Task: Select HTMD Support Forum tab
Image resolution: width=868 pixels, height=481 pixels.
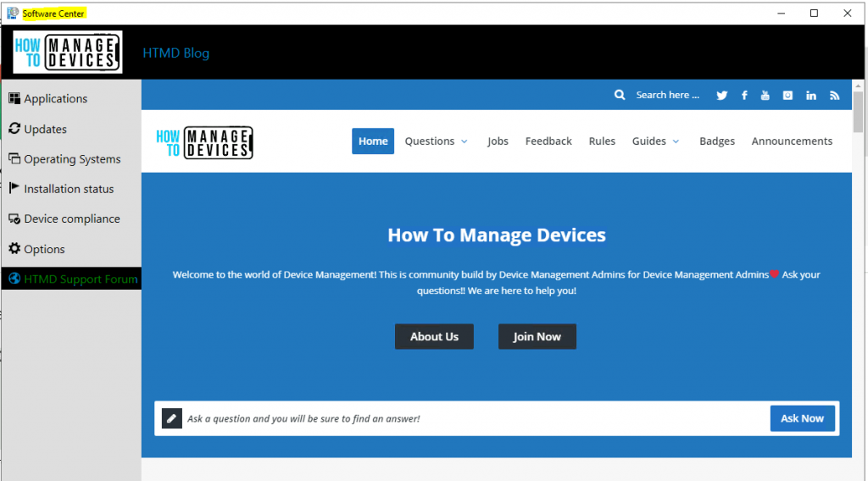Action: coord(71,278)
